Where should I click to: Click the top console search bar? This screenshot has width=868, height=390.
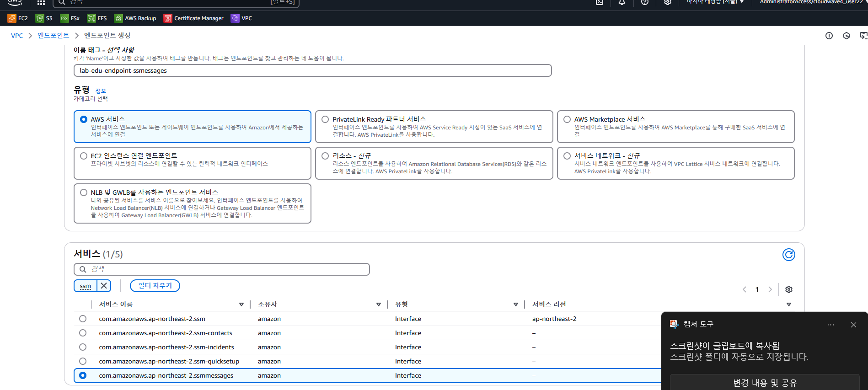tap(176, 3)
